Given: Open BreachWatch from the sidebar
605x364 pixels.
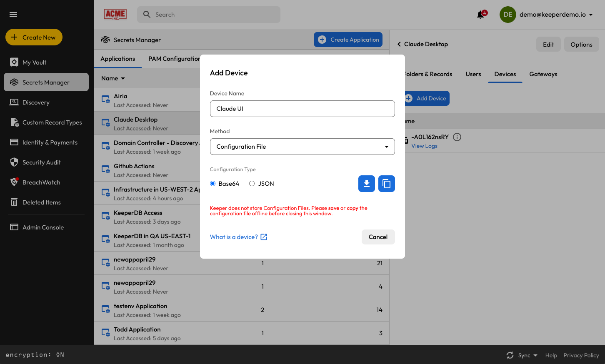Looking at the screenshot, I should click(x=41, y=182).
